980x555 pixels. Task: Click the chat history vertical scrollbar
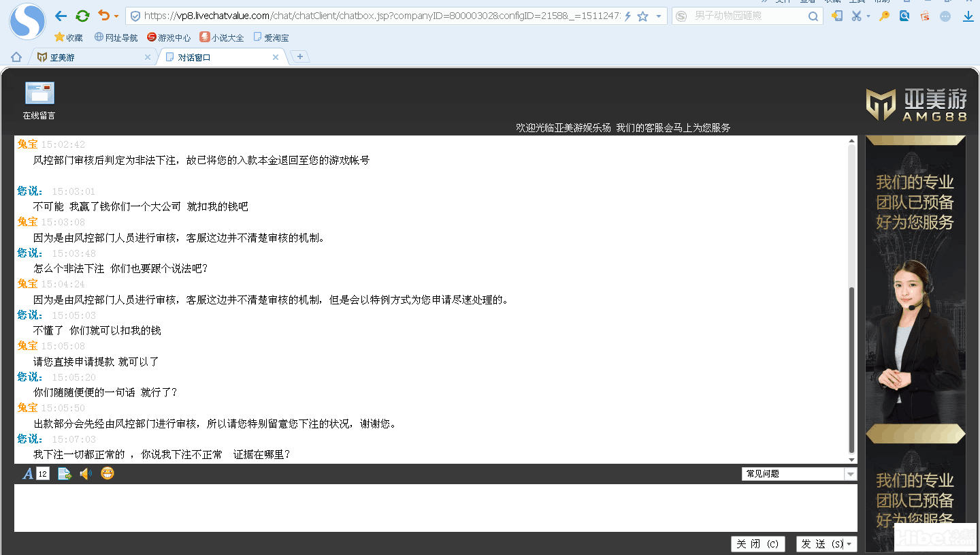tap(851, 368)
